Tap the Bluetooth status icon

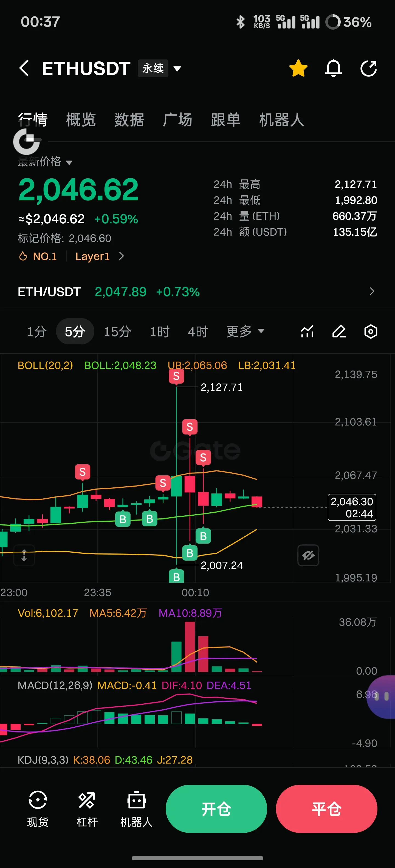pos(241,22)
